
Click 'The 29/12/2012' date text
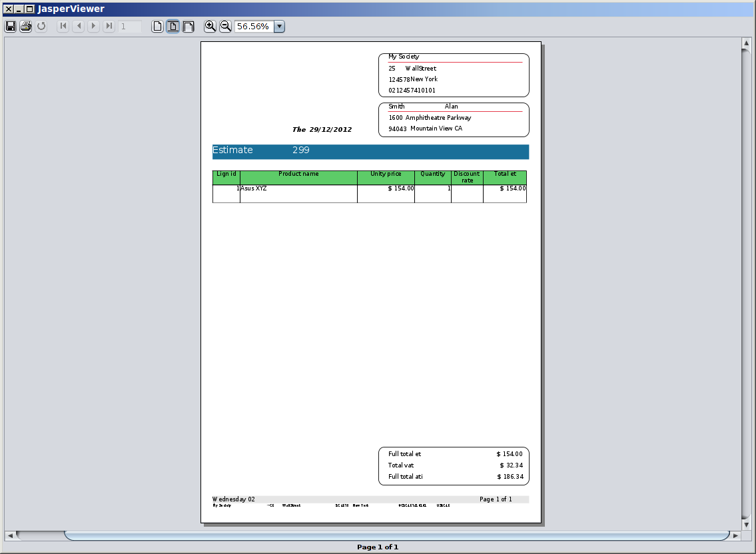(322, 129)
